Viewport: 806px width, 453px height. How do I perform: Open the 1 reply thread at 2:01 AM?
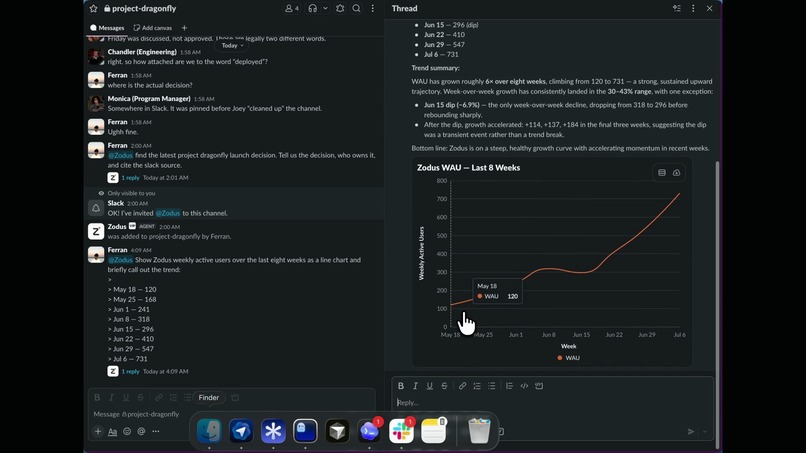pos(131,177)
